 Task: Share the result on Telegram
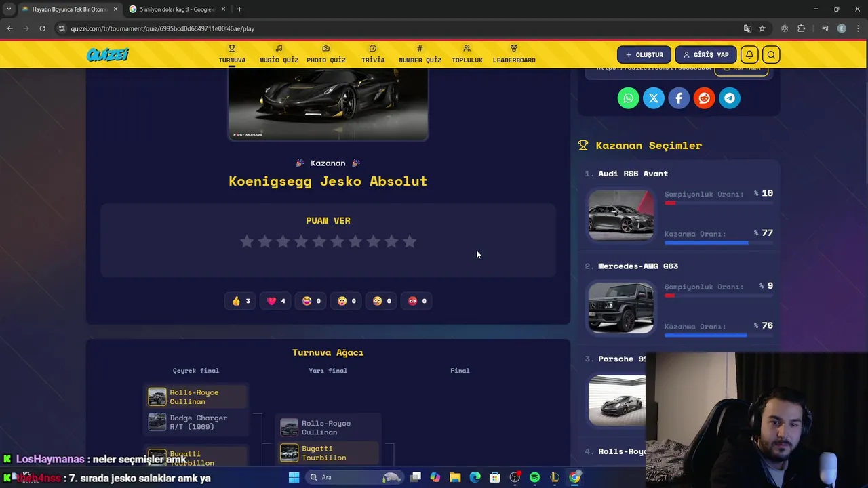coord(730,98)
